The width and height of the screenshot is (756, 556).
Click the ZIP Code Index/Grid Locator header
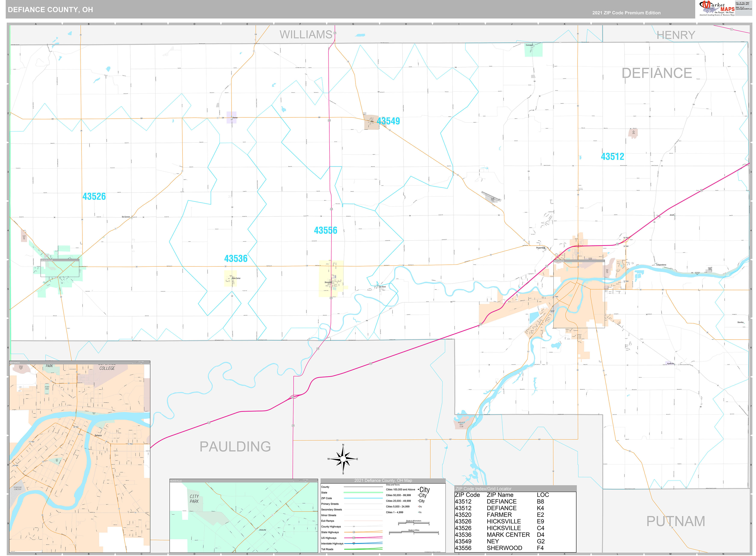click(x=483, y=489)
